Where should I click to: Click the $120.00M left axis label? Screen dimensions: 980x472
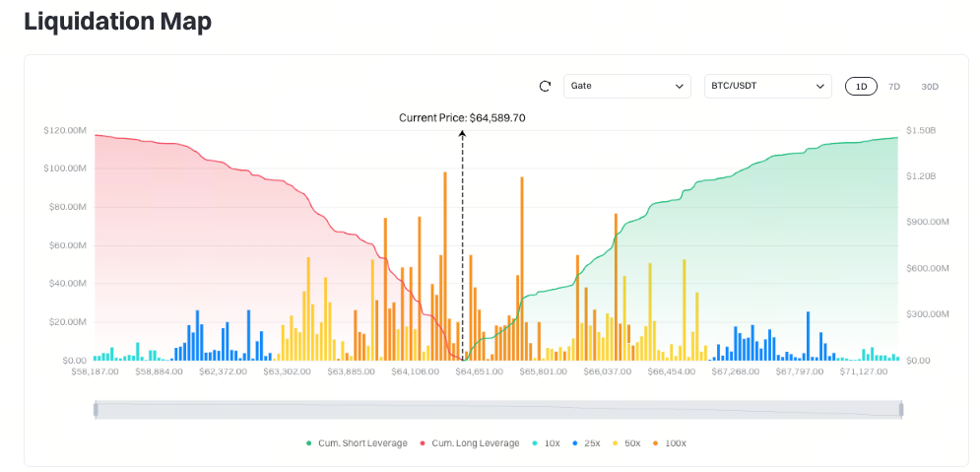coord(65,131)
